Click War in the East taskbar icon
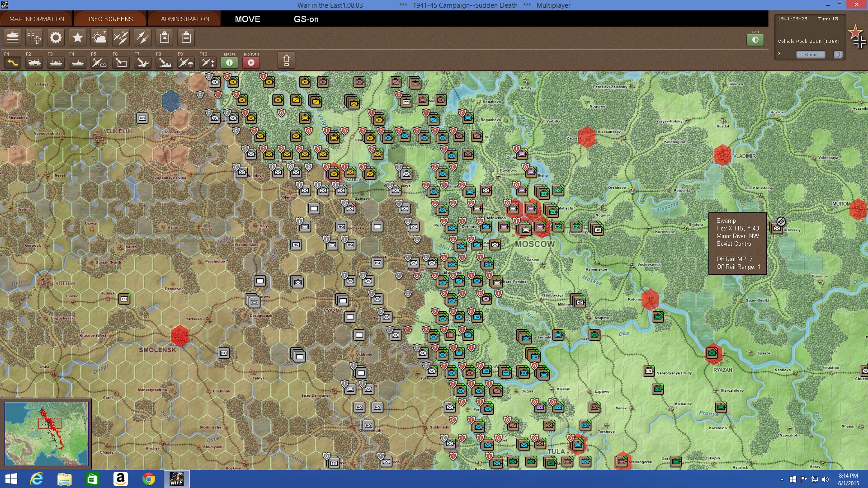 pos(176,479)
